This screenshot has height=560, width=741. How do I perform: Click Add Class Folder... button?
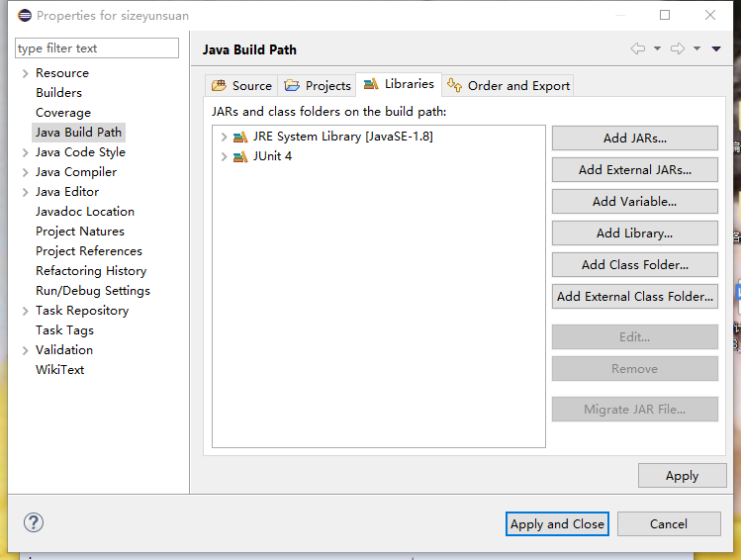tap(635, 264)
